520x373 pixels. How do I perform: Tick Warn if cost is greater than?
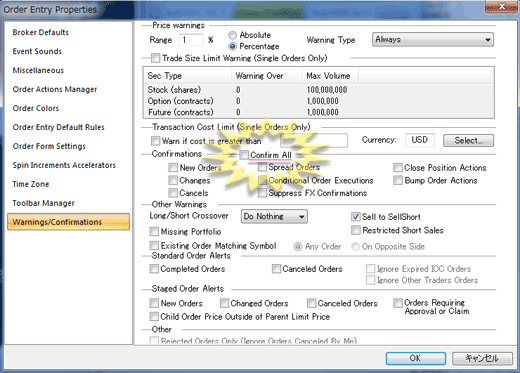155,141
